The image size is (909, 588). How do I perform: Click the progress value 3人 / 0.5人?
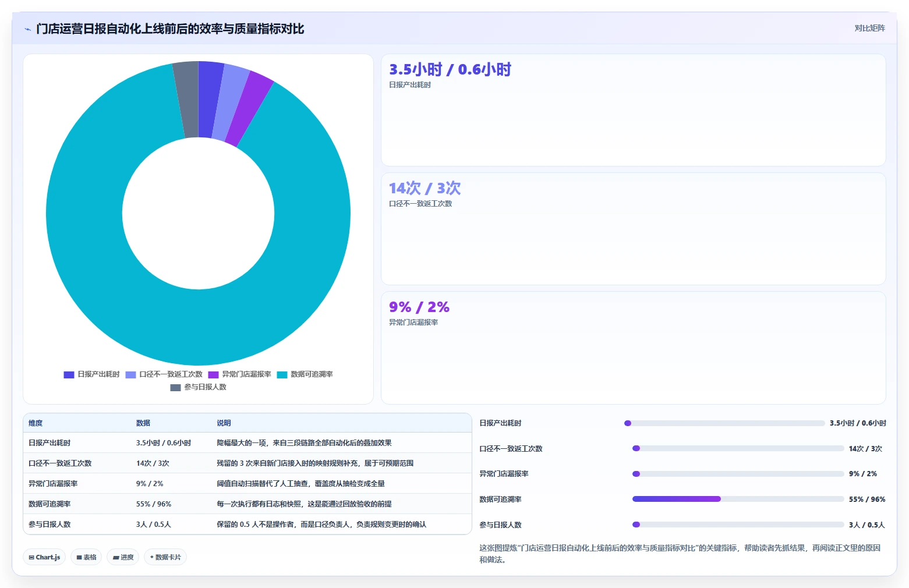867,525
